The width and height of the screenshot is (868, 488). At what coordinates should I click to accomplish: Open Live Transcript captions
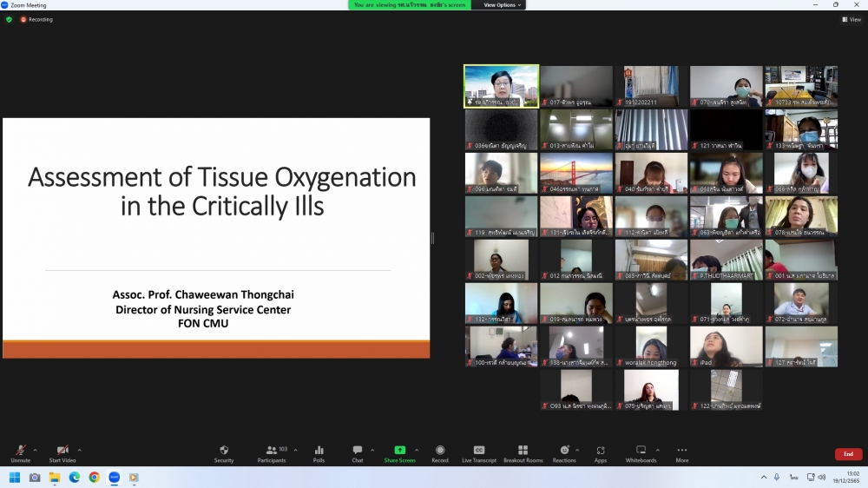pyautogui.click(x=479, y=452)
